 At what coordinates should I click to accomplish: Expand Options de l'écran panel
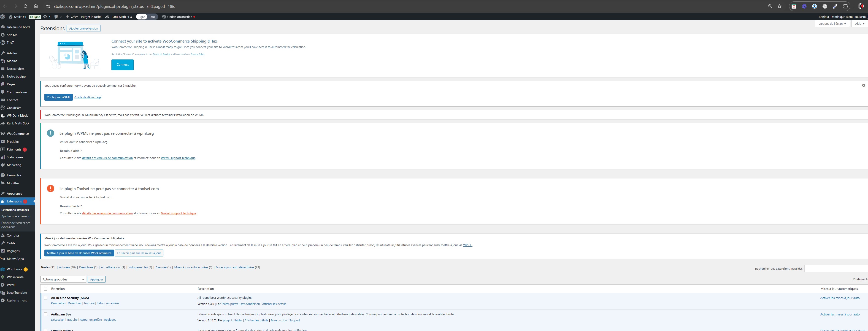[x=832, y=24]
